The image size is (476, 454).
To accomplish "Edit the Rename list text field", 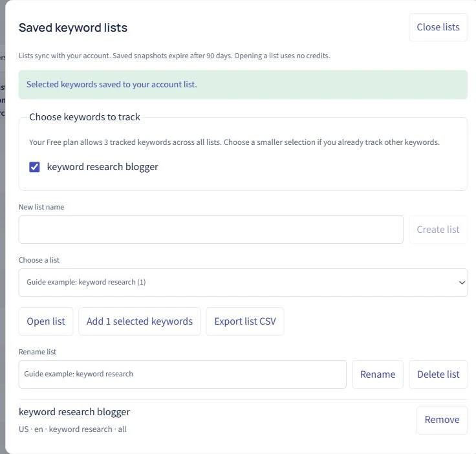I will (182, 374).
